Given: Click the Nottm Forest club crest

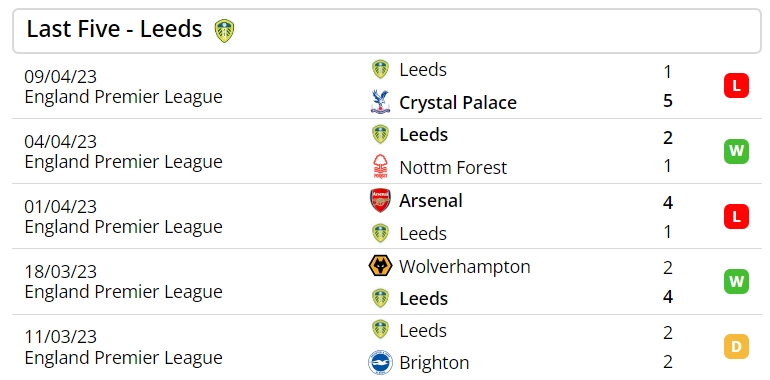Looking at the screenshot, I should point(380,166).
